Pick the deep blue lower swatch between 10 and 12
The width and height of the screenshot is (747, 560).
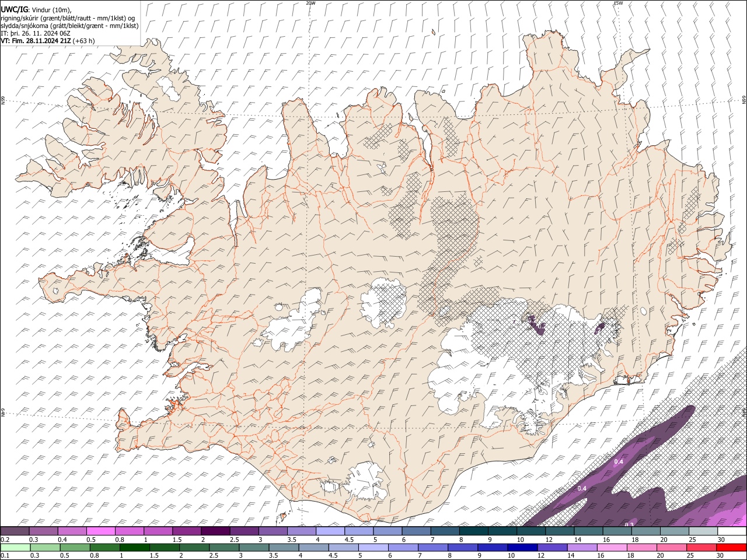click(522, 547)
